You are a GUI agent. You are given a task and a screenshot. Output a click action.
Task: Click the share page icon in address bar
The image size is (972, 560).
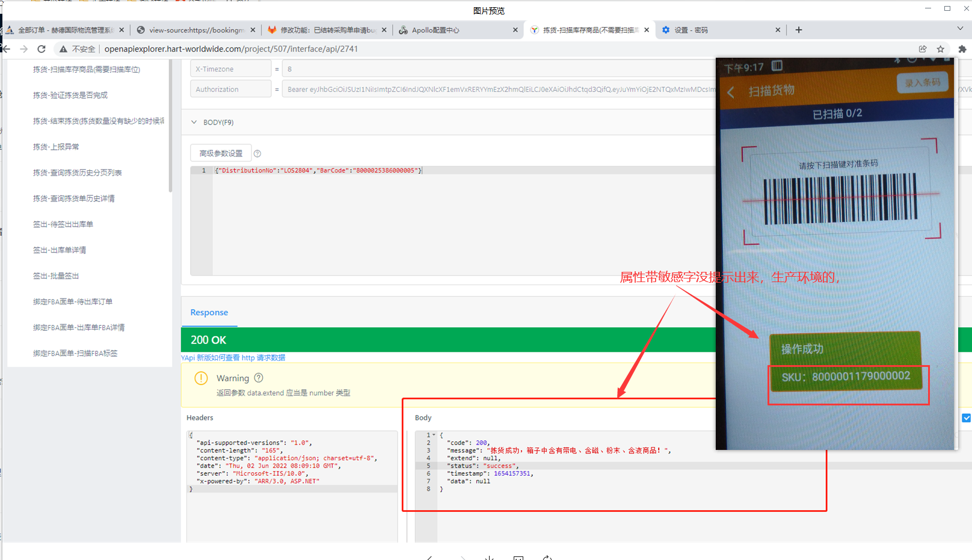click(923, 49)
